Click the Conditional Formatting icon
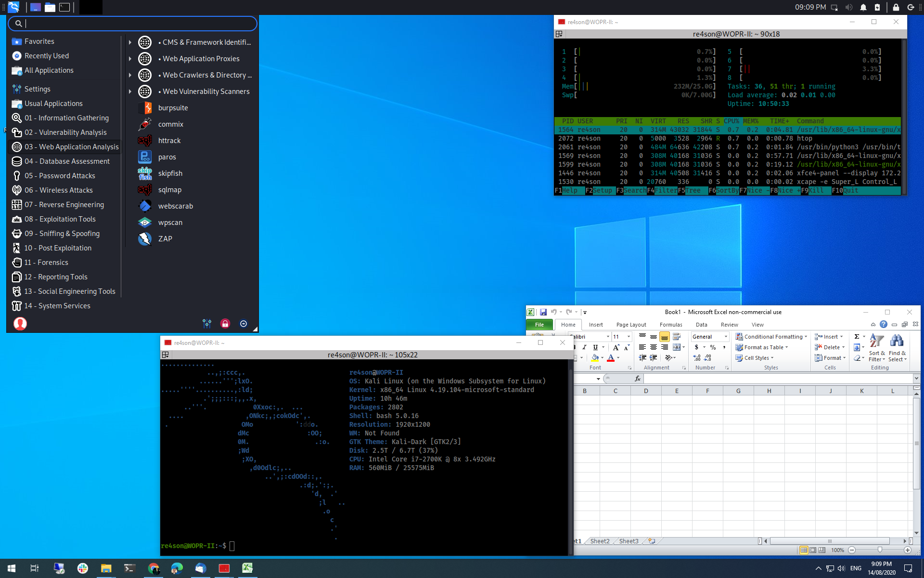Image resolution: width=924 pixels, height=578 pixels. 739,335
